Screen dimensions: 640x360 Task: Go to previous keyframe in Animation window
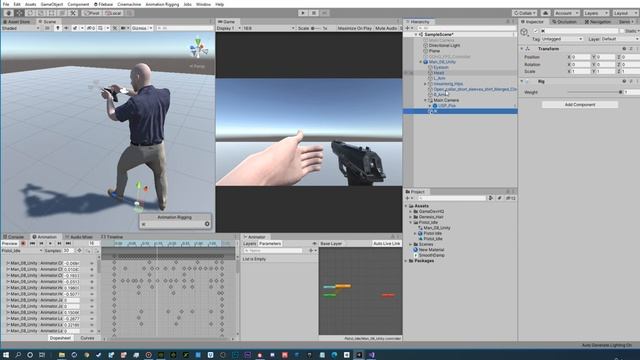click(x=41, y=243)
